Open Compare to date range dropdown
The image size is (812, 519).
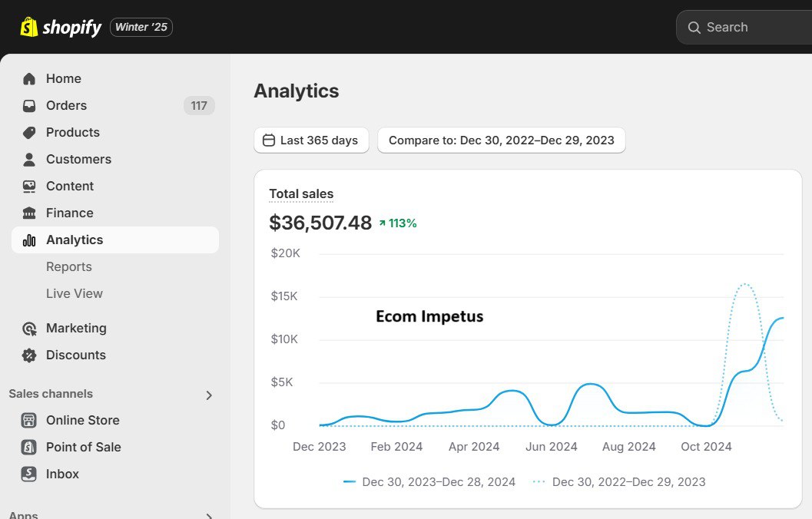[502, 140]
